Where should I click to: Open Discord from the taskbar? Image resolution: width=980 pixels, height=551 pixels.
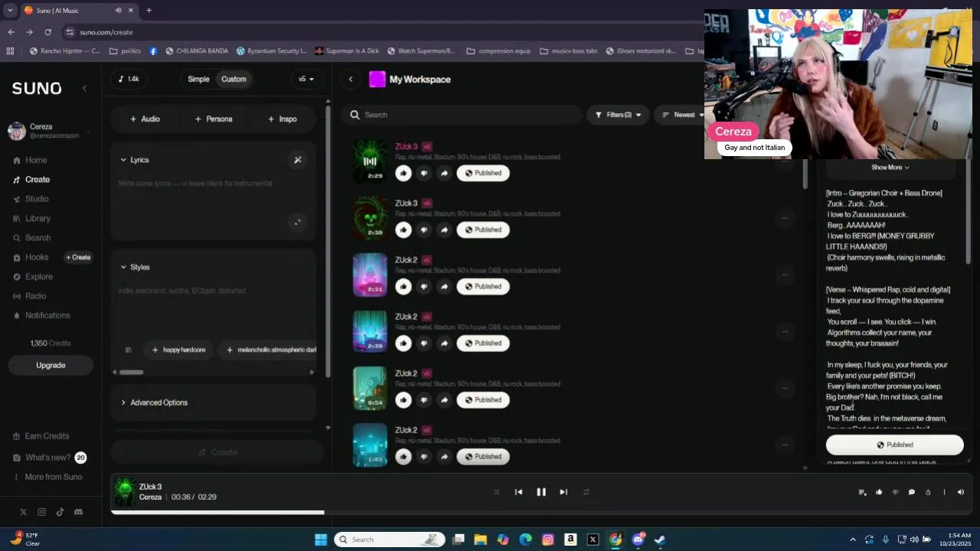click(638, 540)
